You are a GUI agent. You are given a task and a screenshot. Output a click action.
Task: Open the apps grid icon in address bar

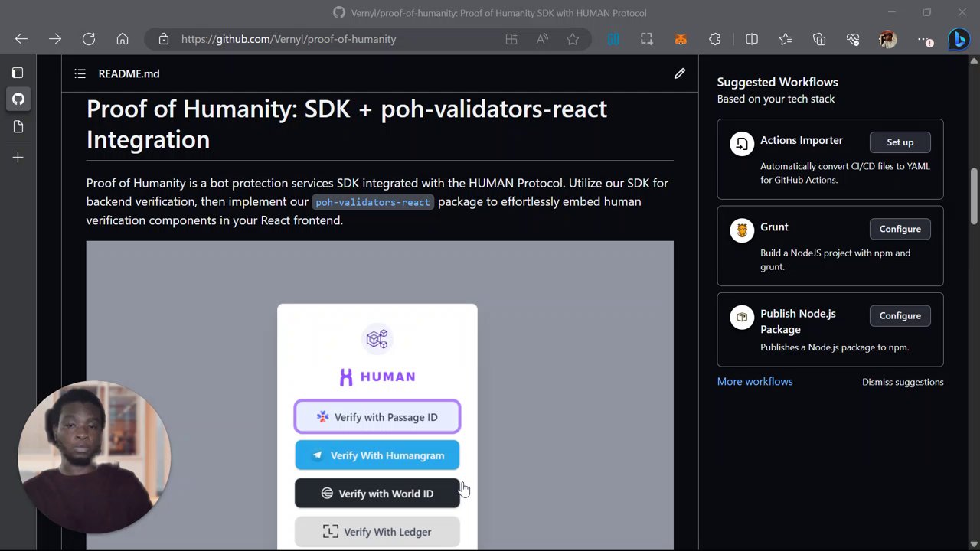(511, 39)
